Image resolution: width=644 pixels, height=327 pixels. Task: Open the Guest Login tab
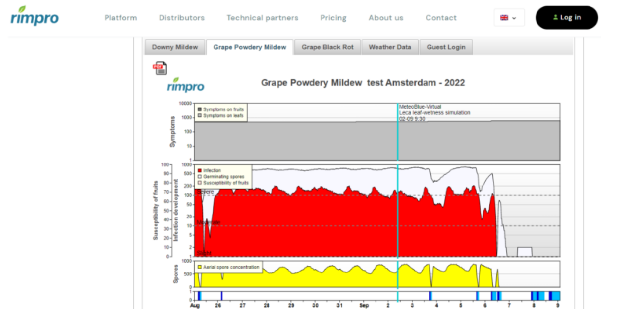point(446,47)
